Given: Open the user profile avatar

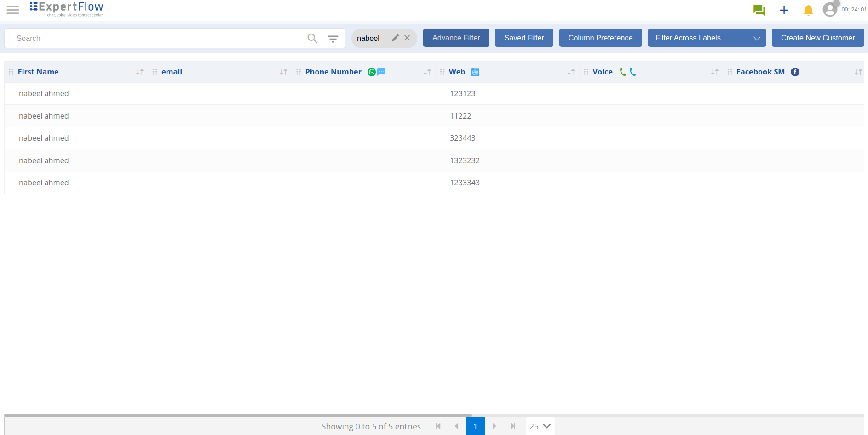Looking at the screenshot, I should pos(830,10).
